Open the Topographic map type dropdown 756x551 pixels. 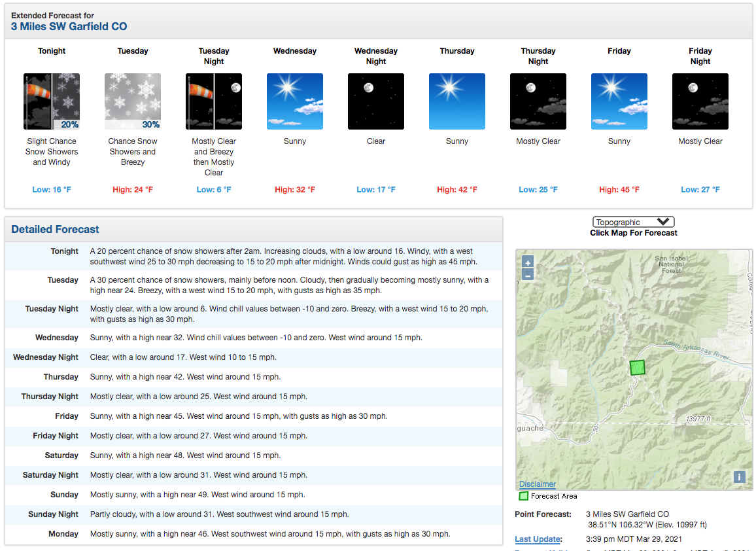[x=633, y=222]
